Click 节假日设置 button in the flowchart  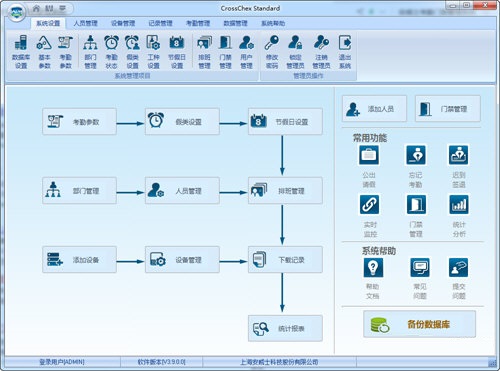coord(285,122)
